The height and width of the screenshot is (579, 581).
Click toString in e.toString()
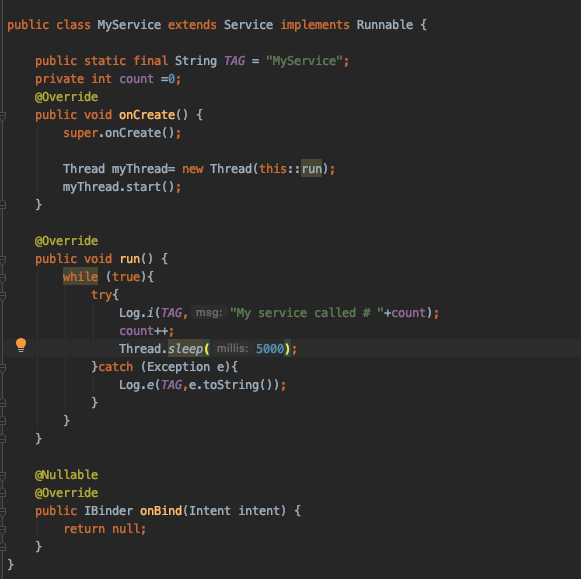pos(231,385)
